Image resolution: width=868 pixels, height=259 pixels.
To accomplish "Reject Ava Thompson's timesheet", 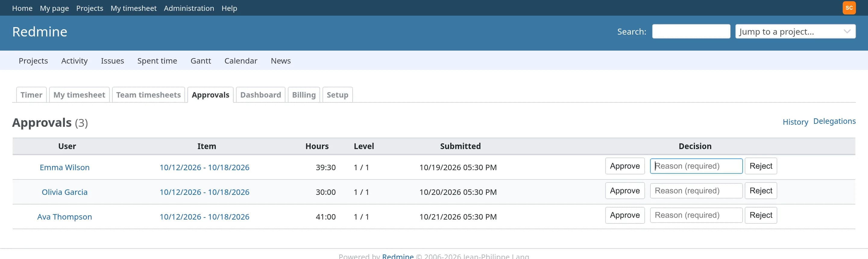I will pyautogui.click(x=761, y=215).
